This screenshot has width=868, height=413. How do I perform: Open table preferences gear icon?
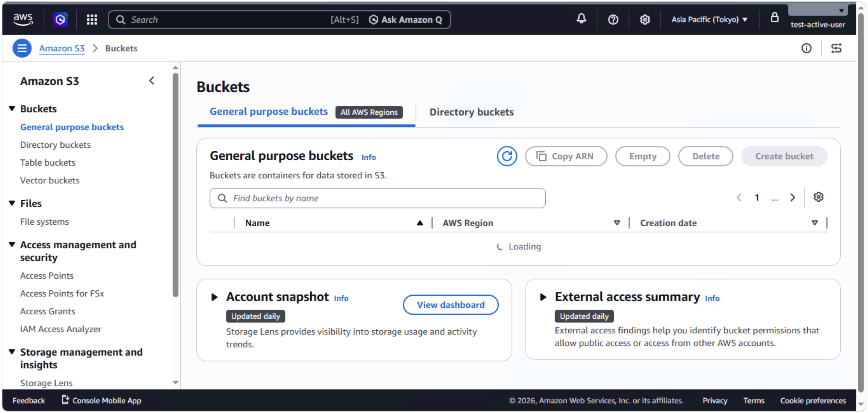coord(818,197)
